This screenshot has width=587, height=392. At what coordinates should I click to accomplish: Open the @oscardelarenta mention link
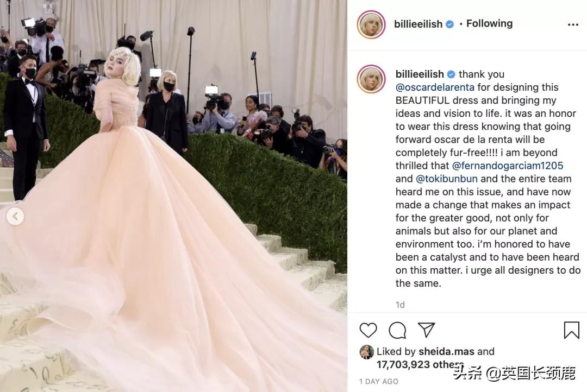435,87
